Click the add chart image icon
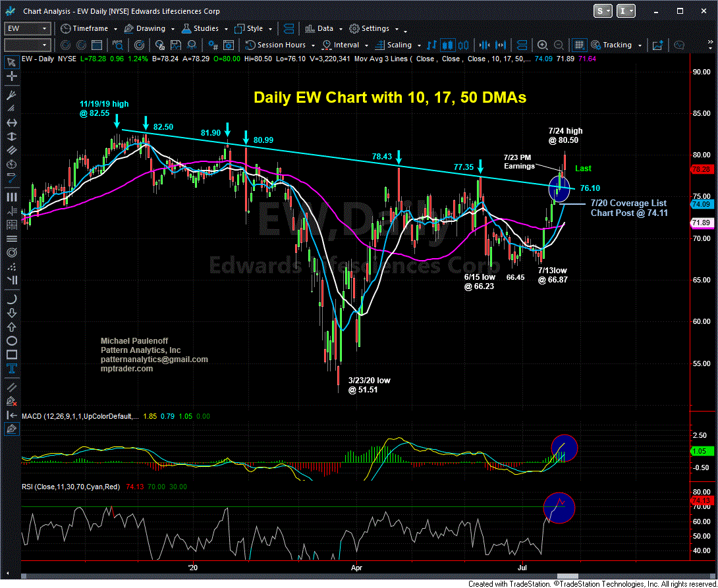The height and width of the screenshot is (588, 718). [x=659, y=45]
